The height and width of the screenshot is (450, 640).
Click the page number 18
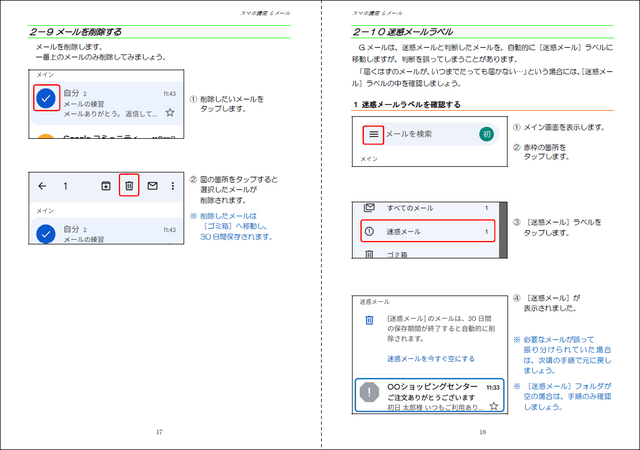pos(483,432)
